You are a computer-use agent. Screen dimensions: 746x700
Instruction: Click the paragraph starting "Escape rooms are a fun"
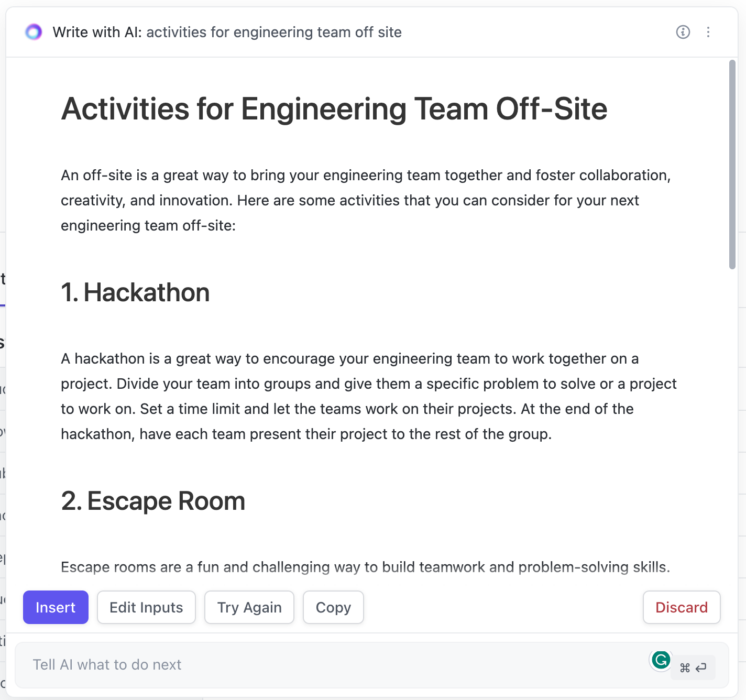click(365, 567)
